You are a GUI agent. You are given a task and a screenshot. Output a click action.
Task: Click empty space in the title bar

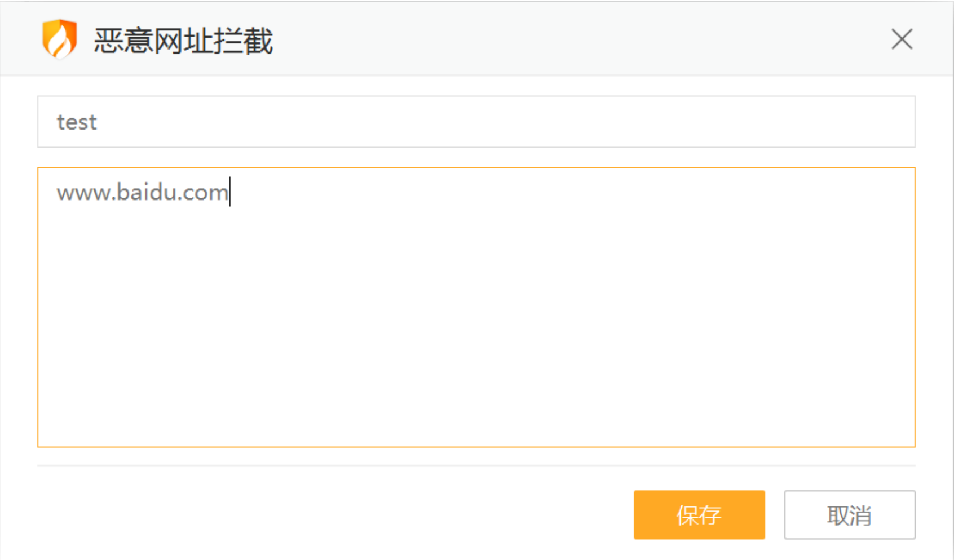coord(564,39)
